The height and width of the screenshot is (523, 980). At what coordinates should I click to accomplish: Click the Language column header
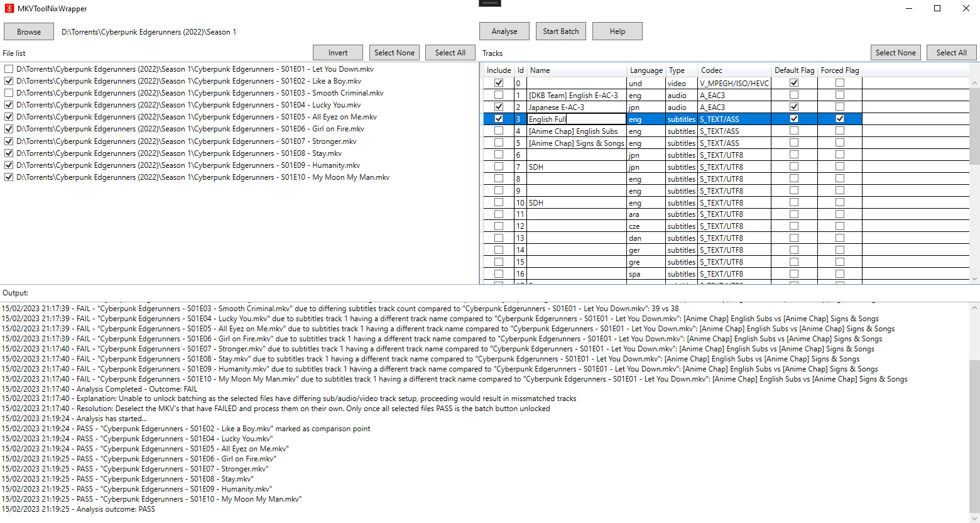point(646,70)
